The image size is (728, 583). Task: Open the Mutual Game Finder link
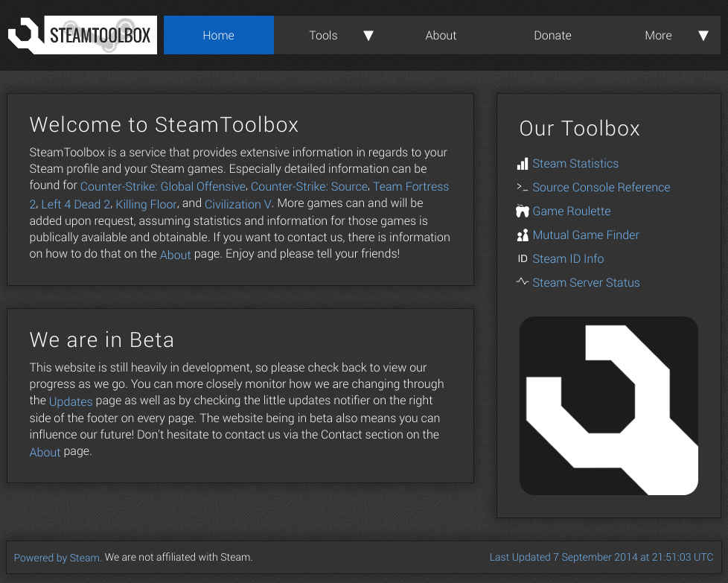(x=586, y=235)
